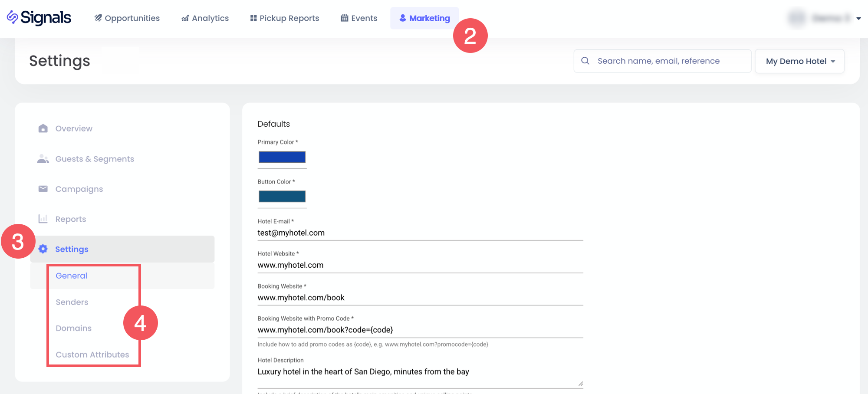868x394 pixels.
Task: Click the Reports bar chart icon
Action: tap(43, 219)
